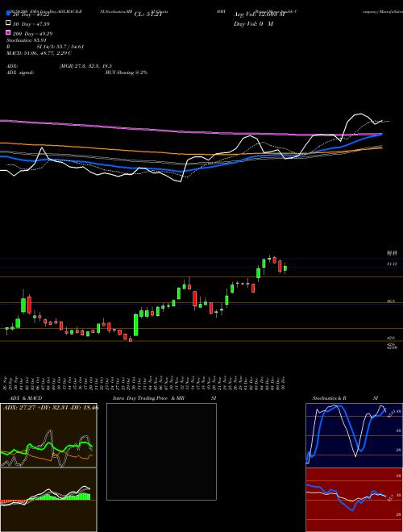This screenshot has height=532, width=403.
Task: Click the 'Stochastics & R' panel title
Action: click(x=329, y=398)
